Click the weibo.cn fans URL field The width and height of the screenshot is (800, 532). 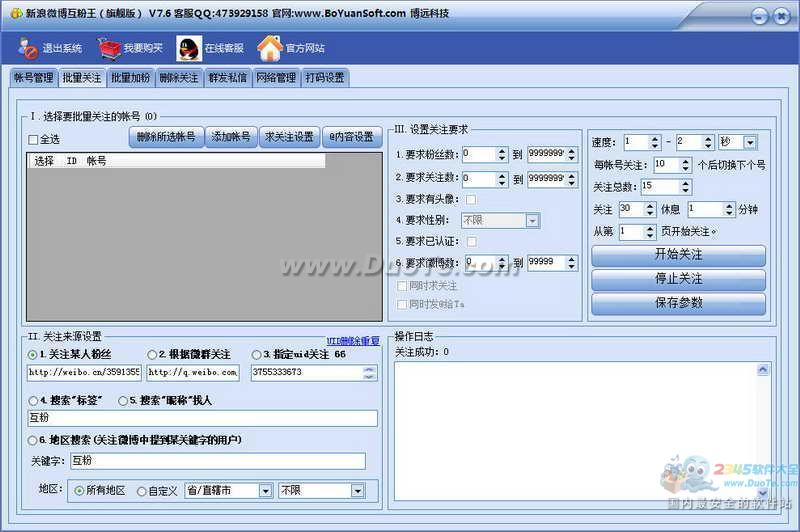click(x=84, y=373)
